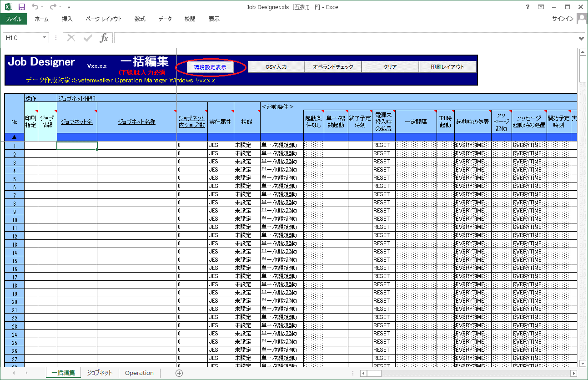
Task: Open the 校閲 ribbon tab
Action: tap(190, 19)
